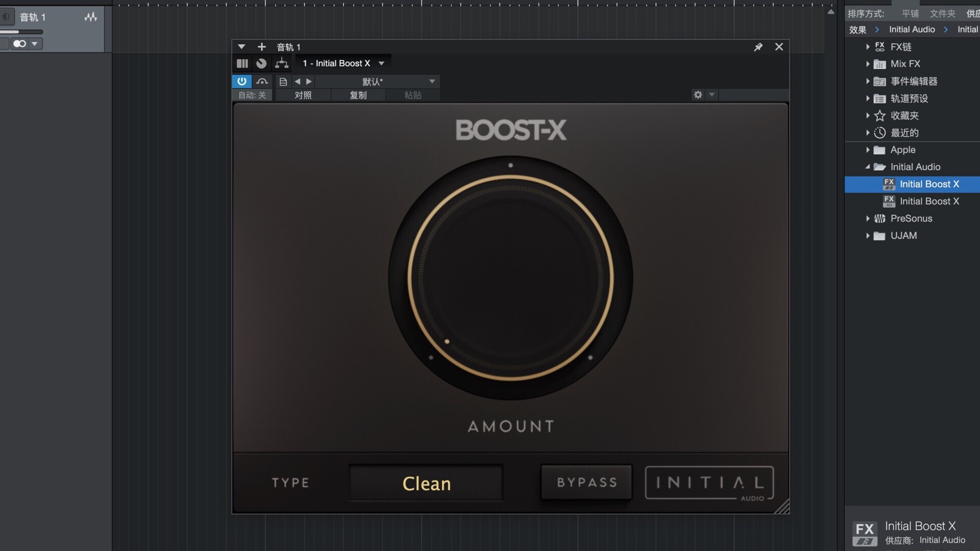The image size is (980, 551).
Task: Open the preset file icon menu
Action: [x=283, y=82]
